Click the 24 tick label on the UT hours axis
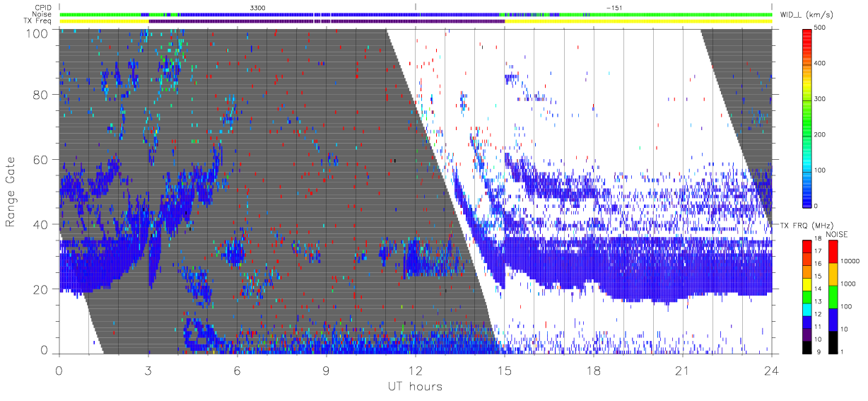 (772, 371)
